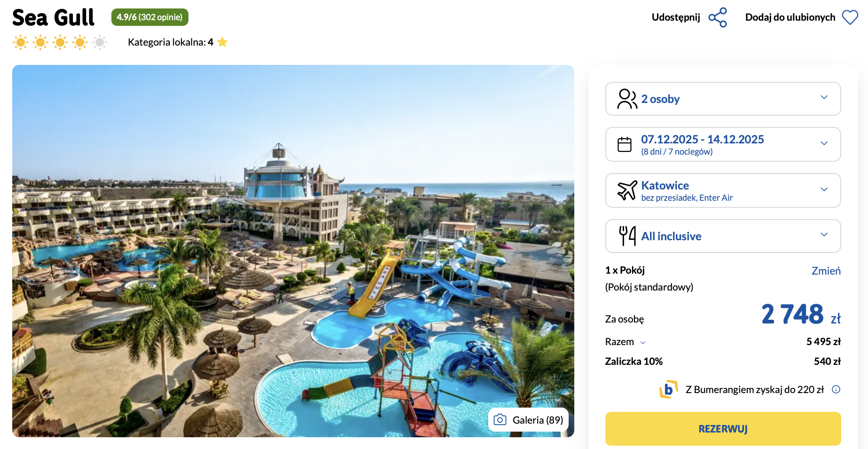Click the calendar icon in date field
Image resolution: width=868 pixels, height=449 pixels.
pos(625,144)
